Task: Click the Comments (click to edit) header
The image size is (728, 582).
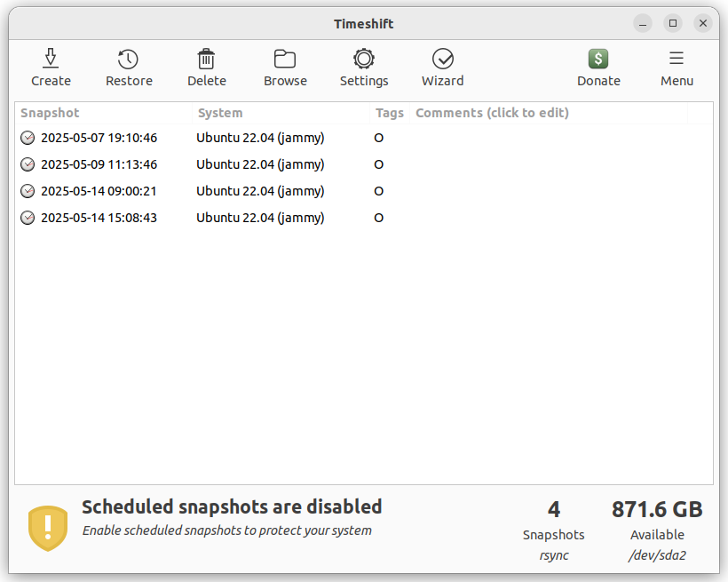Action: click(x=549, y=113)
